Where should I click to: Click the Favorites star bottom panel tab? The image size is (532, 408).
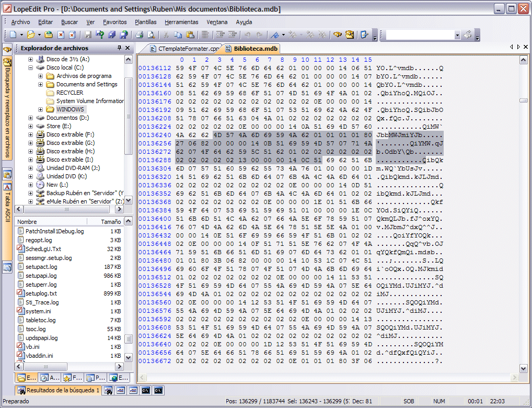72,378
